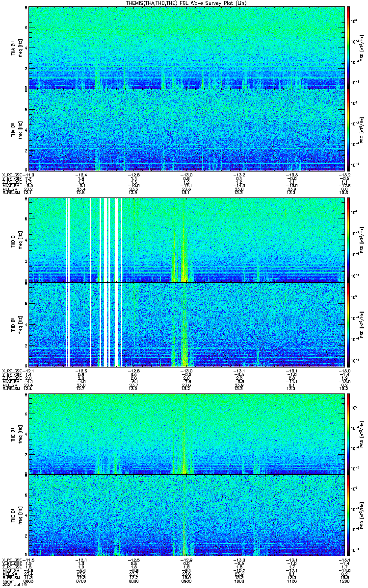Click the 0900 time label on bottom axis
Image resolution: width=368 pixels, height=588 pixels.
pos(186,581)
